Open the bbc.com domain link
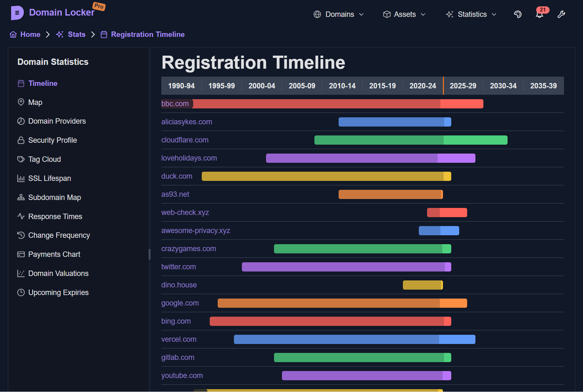 click(x=175, y=104)
